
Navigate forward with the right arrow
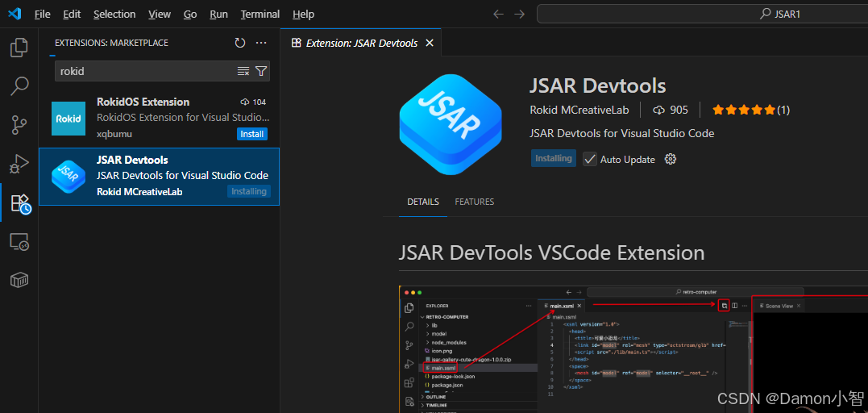tap(519, 15)
